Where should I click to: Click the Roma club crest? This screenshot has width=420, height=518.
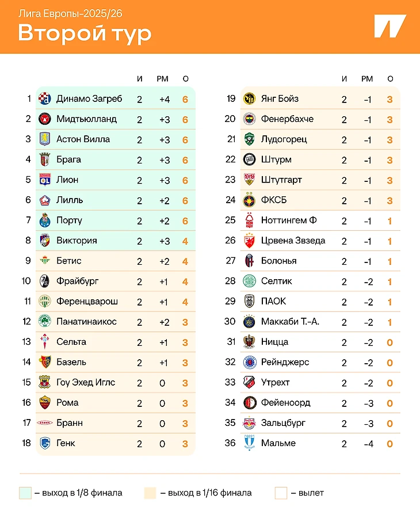pos(45,402)
